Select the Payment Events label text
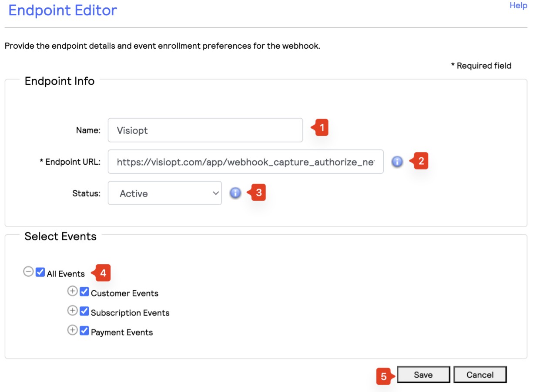533x392 pixels. point(122,332)
